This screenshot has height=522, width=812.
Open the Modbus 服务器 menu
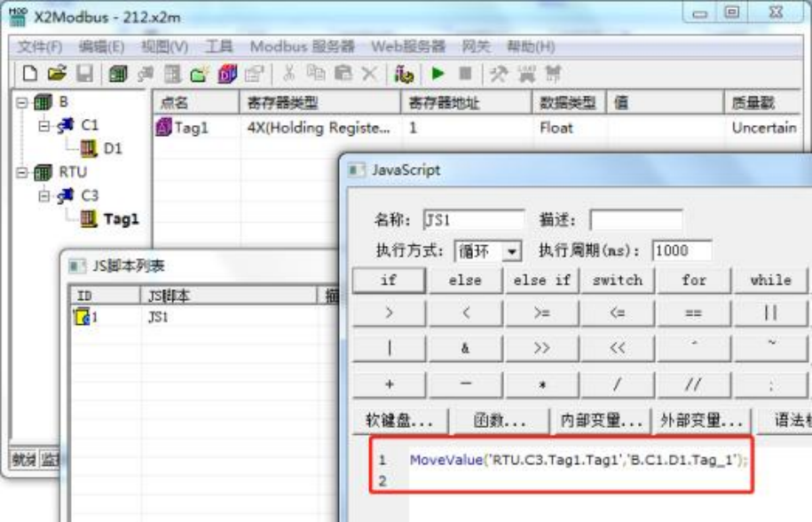click(x=303, y=47)
